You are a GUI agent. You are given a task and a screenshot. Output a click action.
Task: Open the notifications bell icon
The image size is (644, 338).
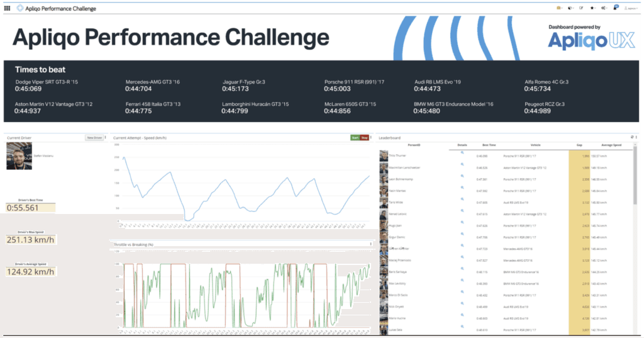point(616,8)
